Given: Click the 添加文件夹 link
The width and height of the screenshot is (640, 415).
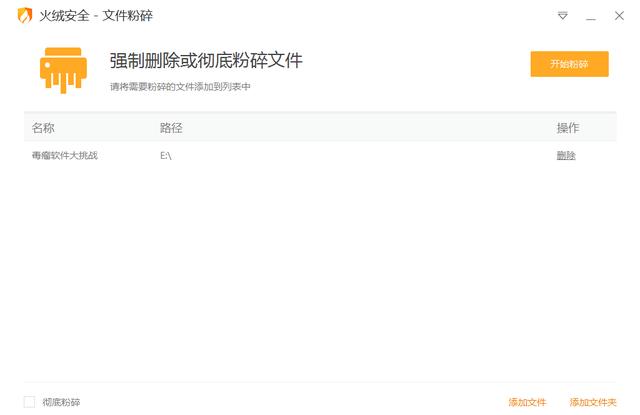Looking at the screenshot, I should point(593,402).
